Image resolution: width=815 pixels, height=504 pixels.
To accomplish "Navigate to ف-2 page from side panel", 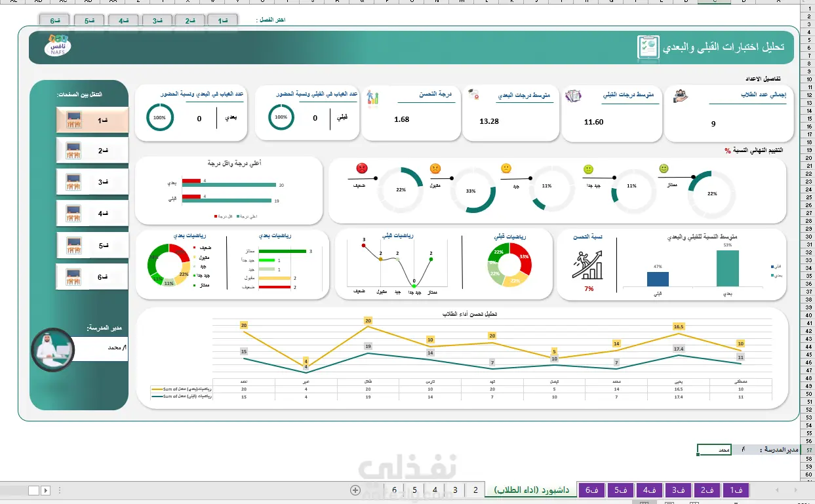I will coord(91,151).
